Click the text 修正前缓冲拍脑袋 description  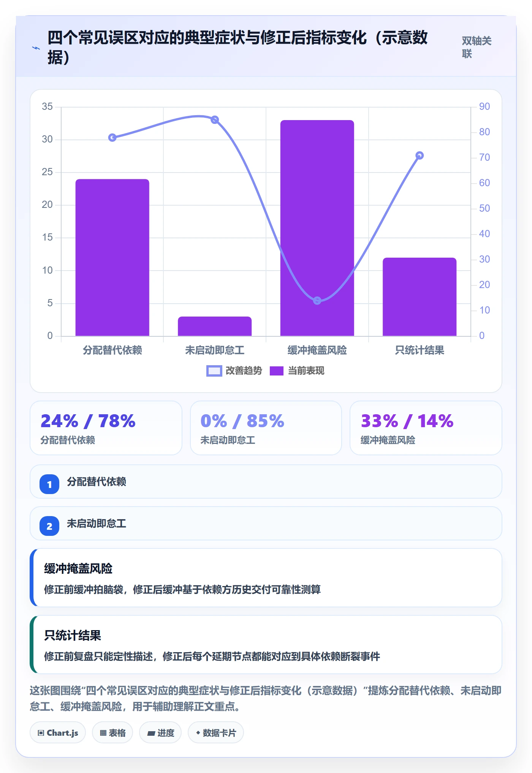182,589
